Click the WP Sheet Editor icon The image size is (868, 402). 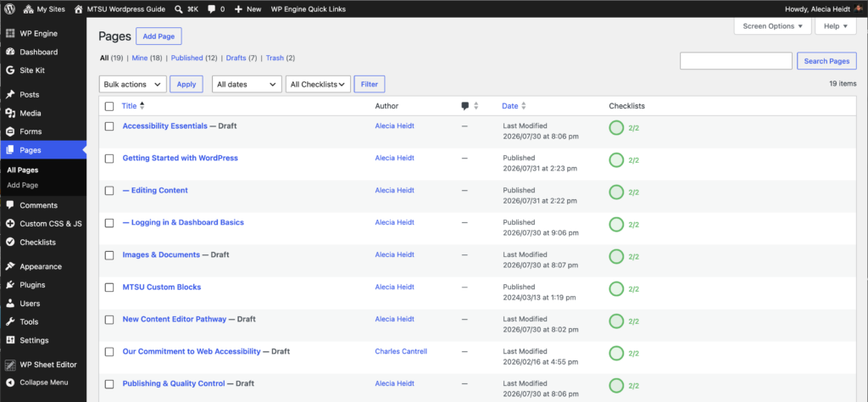coord(10,365)
